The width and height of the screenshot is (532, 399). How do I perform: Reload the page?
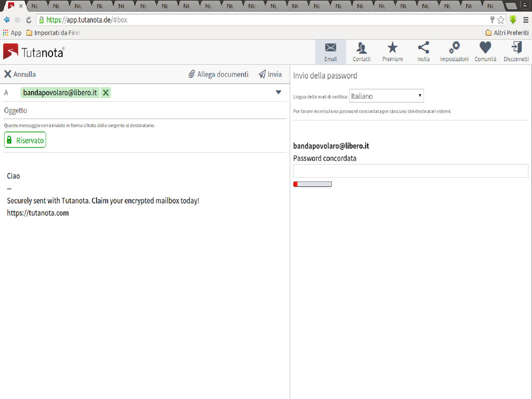point(29,20)
